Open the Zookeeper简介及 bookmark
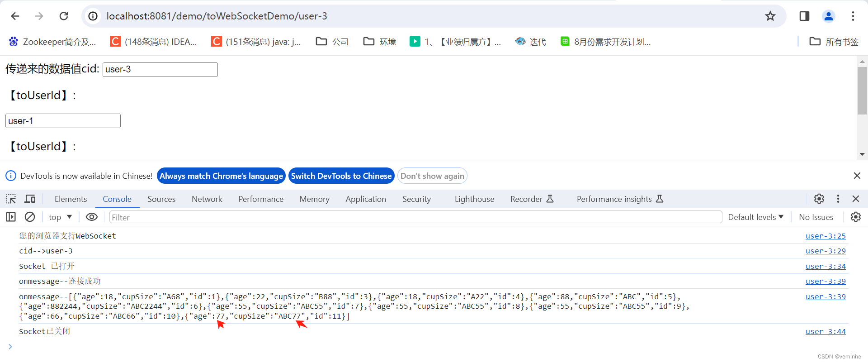This screenshot has height=363, width=868. pyautogui.click(x=52, y=42)
